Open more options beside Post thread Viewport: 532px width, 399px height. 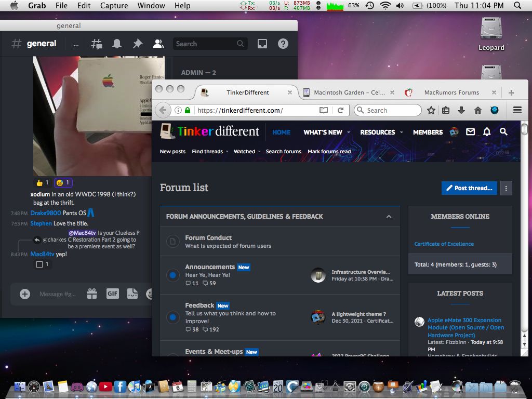506,188
